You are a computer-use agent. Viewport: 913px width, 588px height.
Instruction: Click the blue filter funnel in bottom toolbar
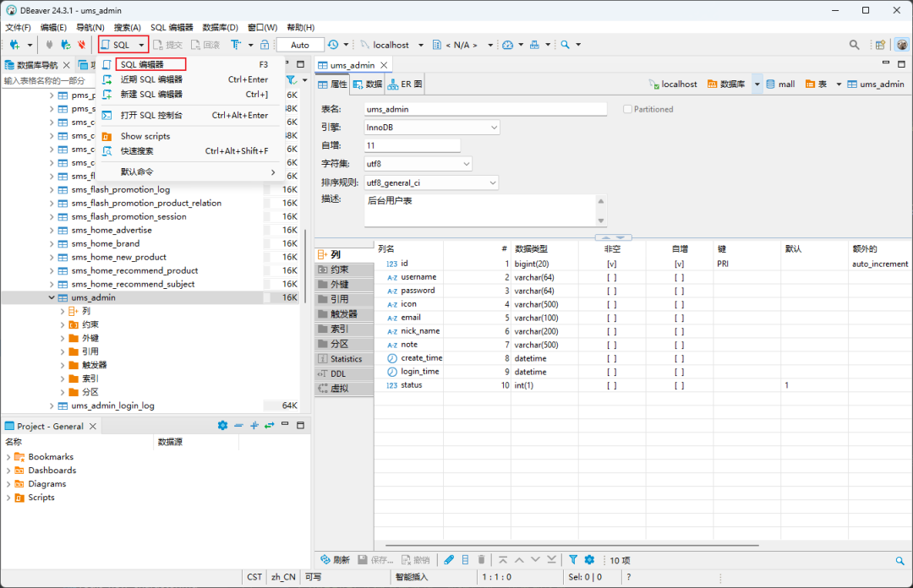click(573, 560)
